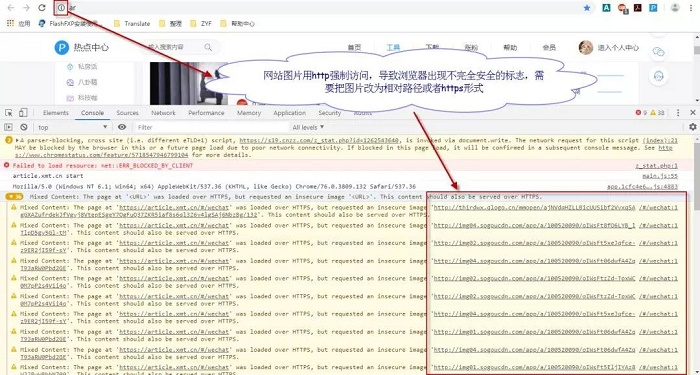Click the error count red badge
This screenshot has width=700, height=375.
click(x=641, y=113)
